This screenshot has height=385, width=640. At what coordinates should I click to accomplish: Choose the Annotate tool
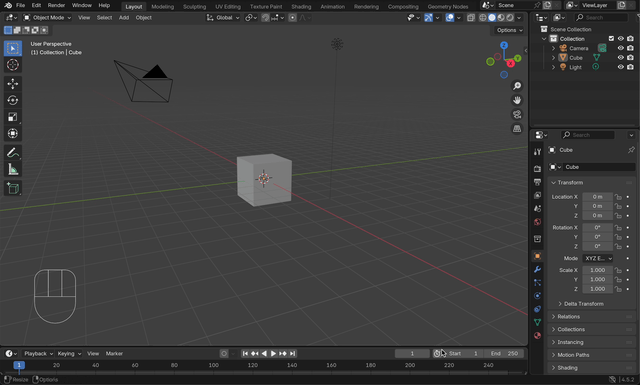pos(13,153)
